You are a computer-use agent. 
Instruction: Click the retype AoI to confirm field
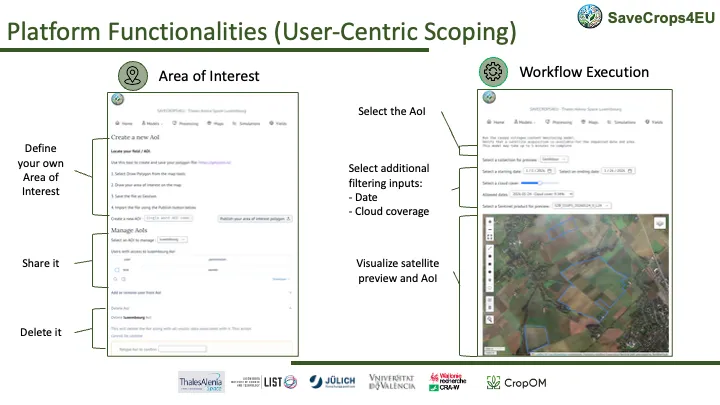pyautogui.click(x=182, y=349)
